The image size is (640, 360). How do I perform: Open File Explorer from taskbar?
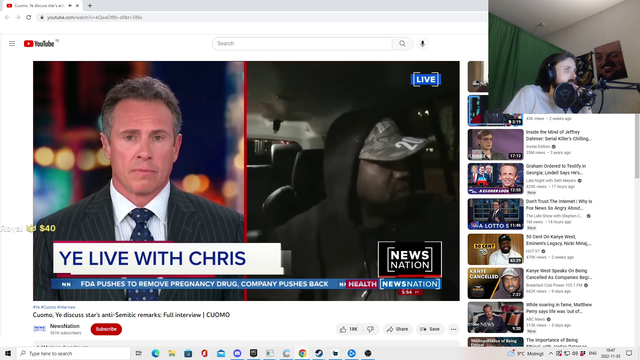click(x=172, y=353)
